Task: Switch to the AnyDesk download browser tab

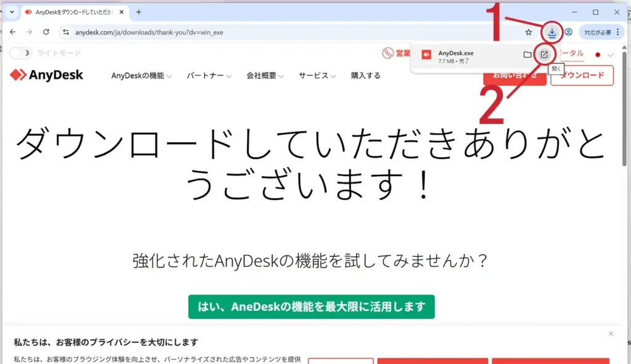Action: (73, 12)
